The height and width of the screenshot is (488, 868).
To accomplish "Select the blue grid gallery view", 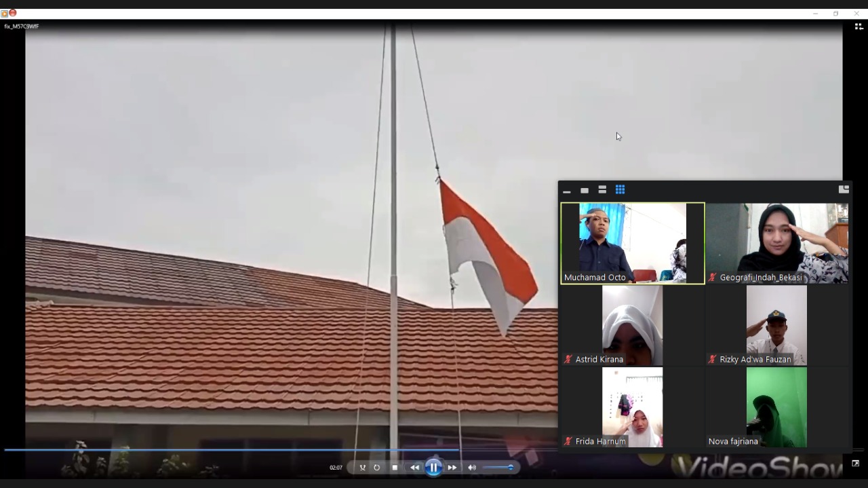I will point(620,190).
